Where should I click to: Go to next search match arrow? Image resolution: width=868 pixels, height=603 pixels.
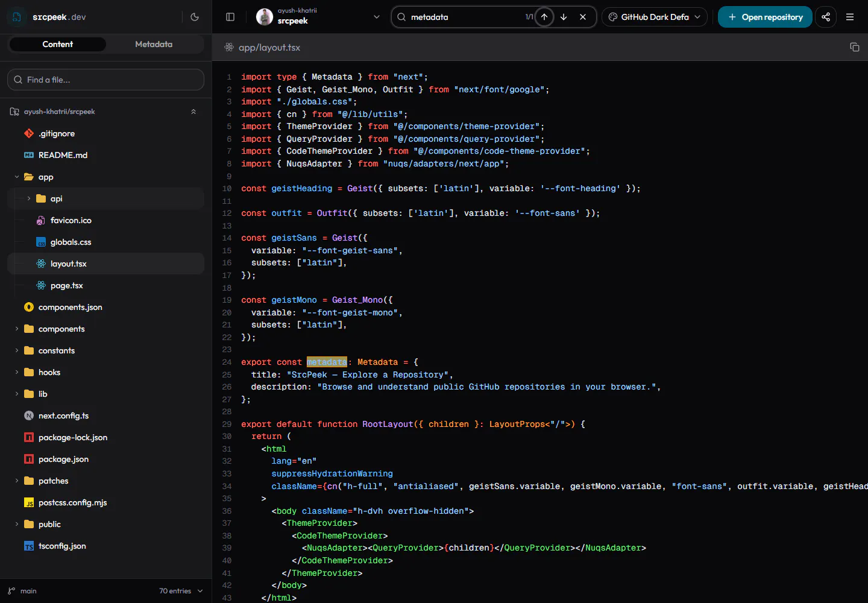564,17
